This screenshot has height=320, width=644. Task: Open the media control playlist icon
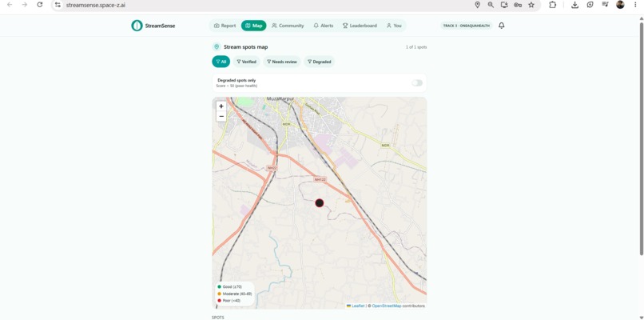point(605,5)
